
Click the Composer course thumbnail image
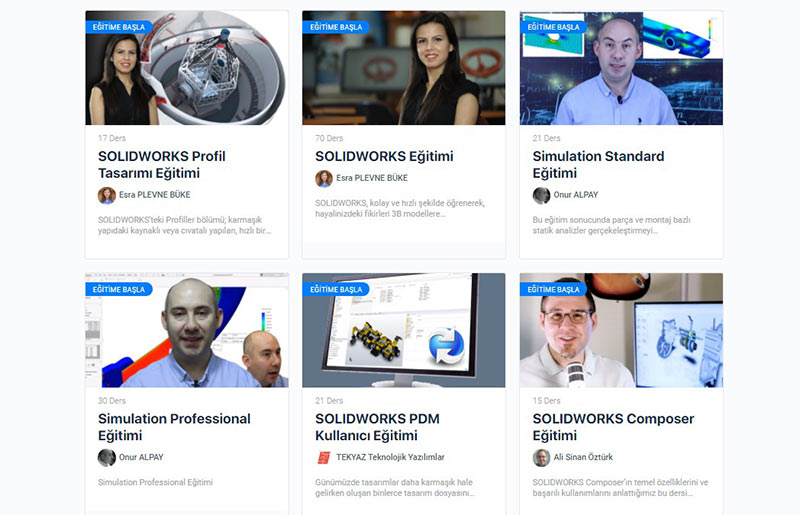(x=621, y=330)
